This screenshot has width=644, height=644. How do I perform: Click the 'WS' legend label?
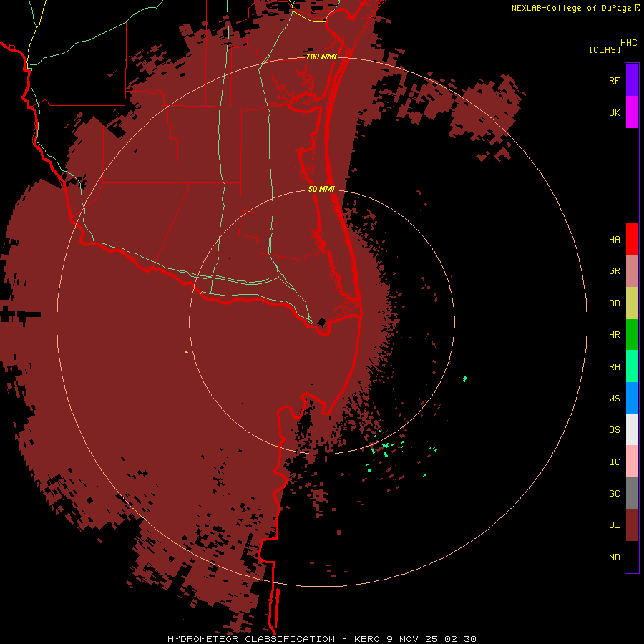click(x=614, y=399)
